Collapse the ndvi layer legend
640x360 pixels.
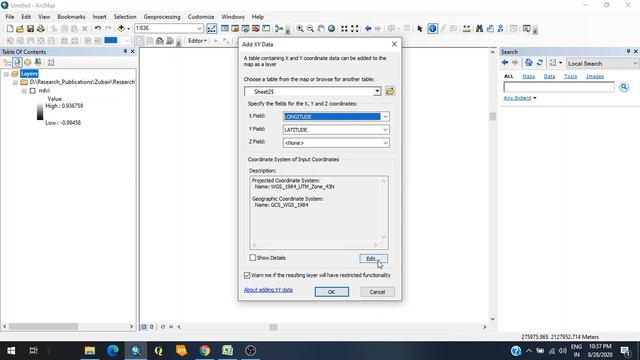(24, 91)
